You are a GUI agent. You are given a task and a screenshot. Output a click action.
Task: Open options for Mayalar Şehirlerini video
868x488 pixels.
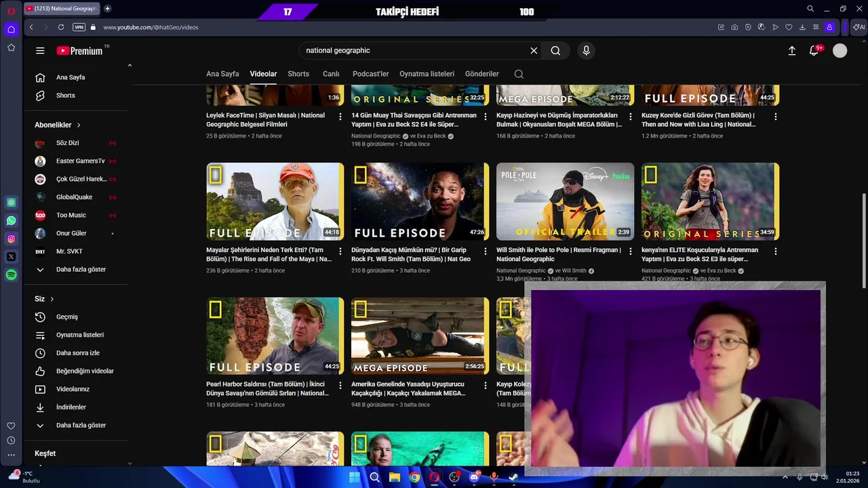pos(340,251)
